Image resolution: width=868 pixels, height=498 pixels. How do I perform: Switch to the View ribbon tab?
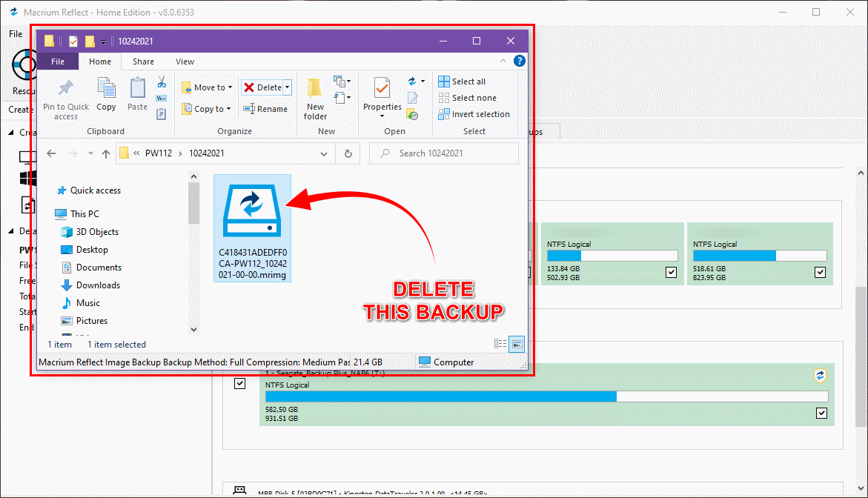click(x=185, y=62)
